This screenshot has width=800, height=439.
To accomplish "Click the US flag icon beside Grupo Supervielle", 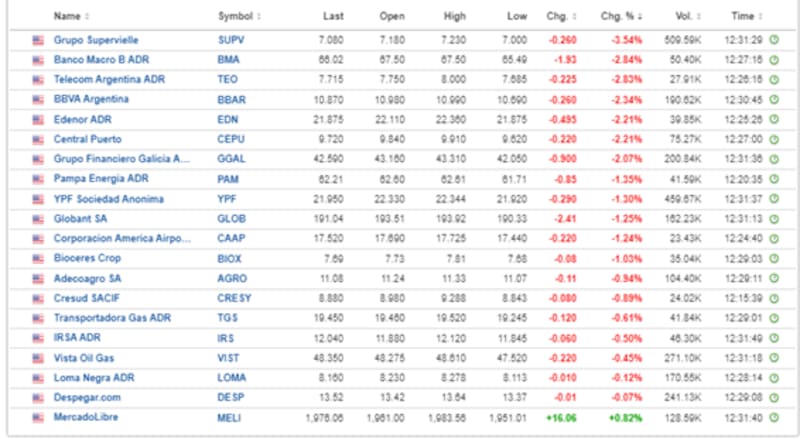I will (39, 39).
